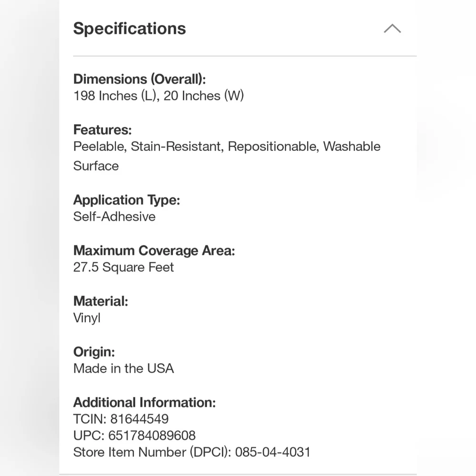The image size is (476, 476).
Task: Click the Peelable, Stain-Resistant features text
Action: [x=227, y=146]
